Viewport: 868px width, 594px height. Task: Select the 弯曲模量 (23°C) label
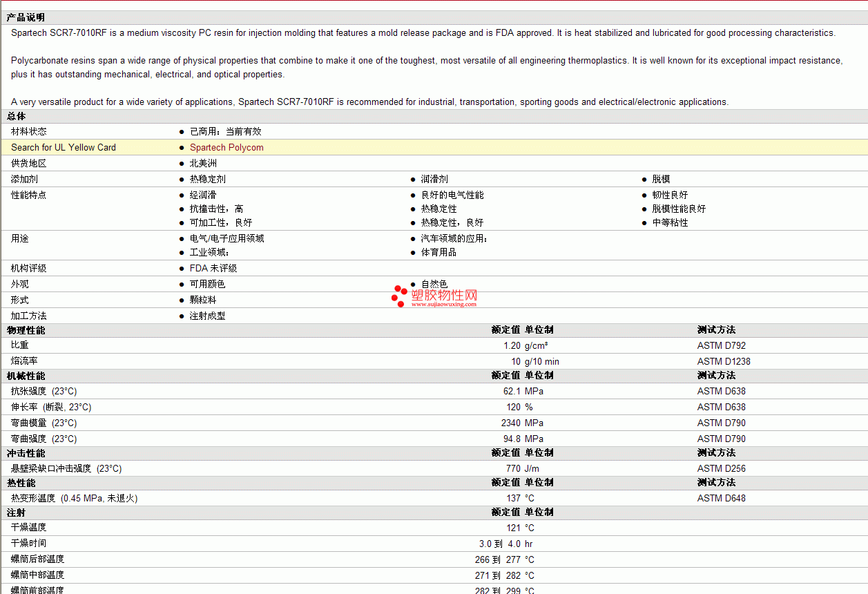pyautogui.click(x=44, y=423)
